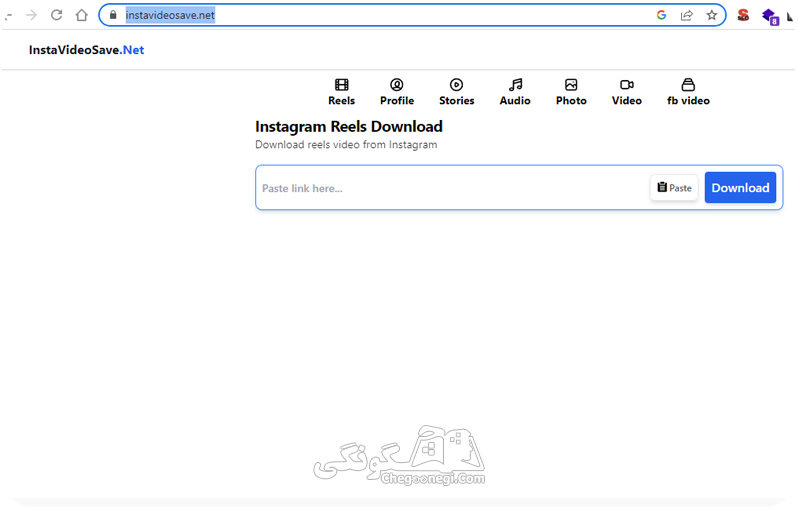Click the Audio music note icon

pos(515,84)
